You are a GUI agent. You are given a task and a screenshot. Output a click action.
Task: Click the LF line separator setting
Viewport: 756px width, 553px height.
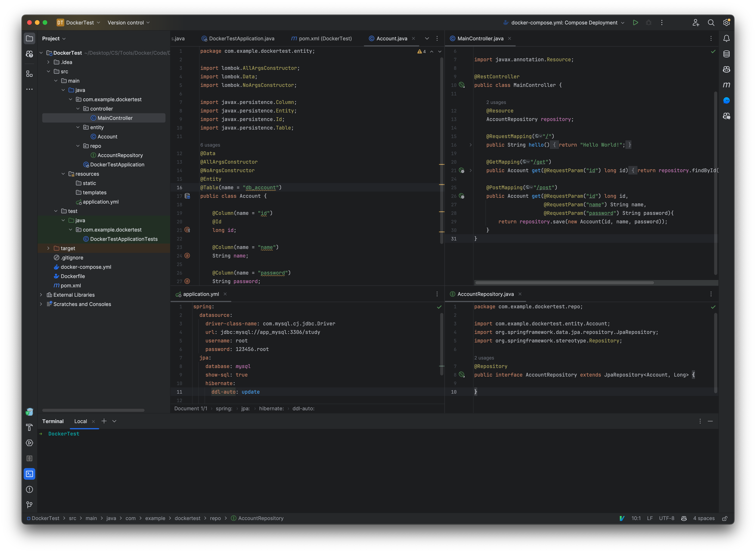click(650, 518)
